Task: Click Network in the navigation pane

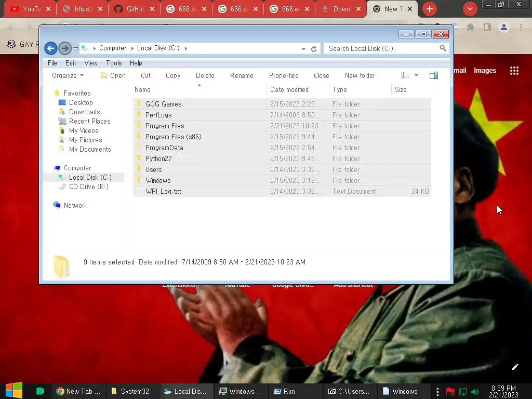Action: coord(76,205)
